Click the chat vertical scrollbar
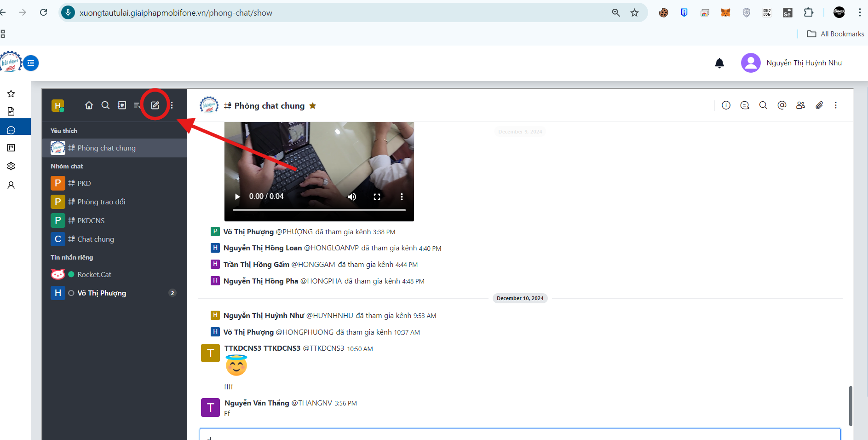The image size is (868, 440). pos(851,405)
